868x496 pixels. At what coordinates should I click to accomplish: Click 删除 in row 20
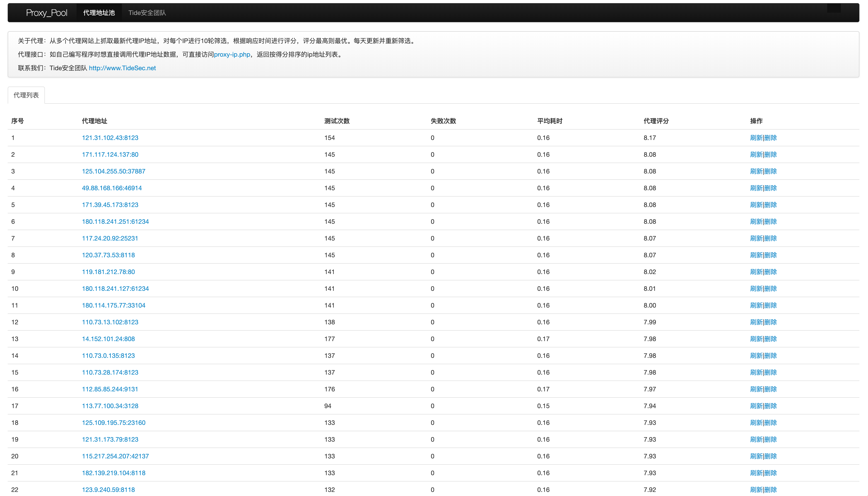tap(771, 456)
